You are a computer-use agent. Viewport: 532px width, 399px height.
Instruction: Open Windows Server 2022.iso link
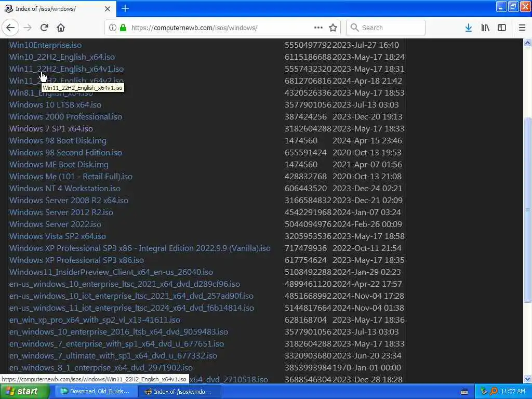[55, 224]
